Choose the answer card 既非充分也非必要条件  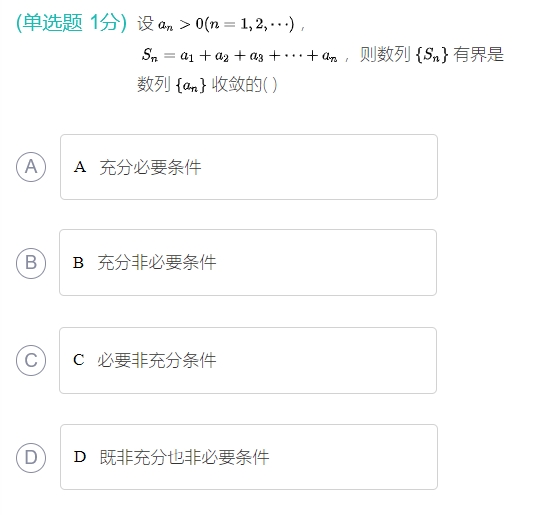pos(249,457)
